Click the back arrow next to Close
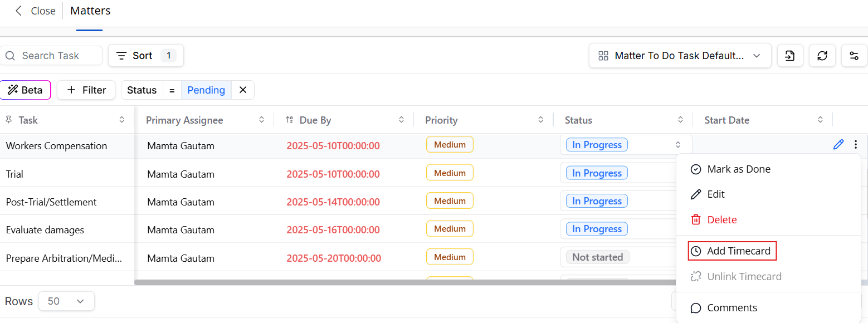Image resolution: width=868 pixels, height=323 pixels. [19, 11]
